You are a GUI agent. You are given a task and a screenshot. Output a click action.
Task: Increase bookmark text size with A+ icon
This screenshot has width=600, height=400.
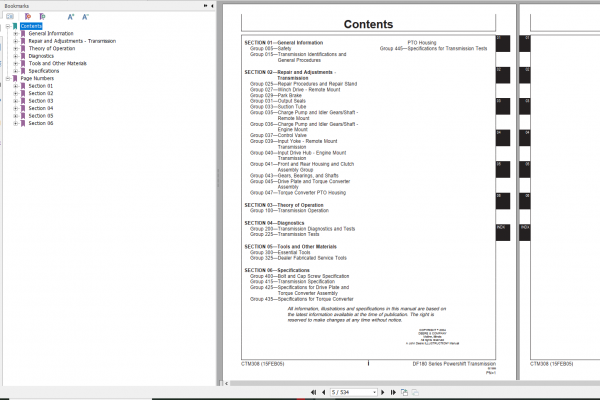pos(71,16)
